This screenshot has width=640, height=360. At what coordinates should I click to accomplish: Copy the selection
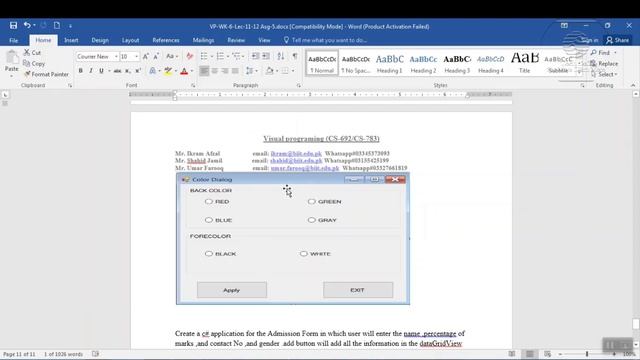click(x=34, y=64)
